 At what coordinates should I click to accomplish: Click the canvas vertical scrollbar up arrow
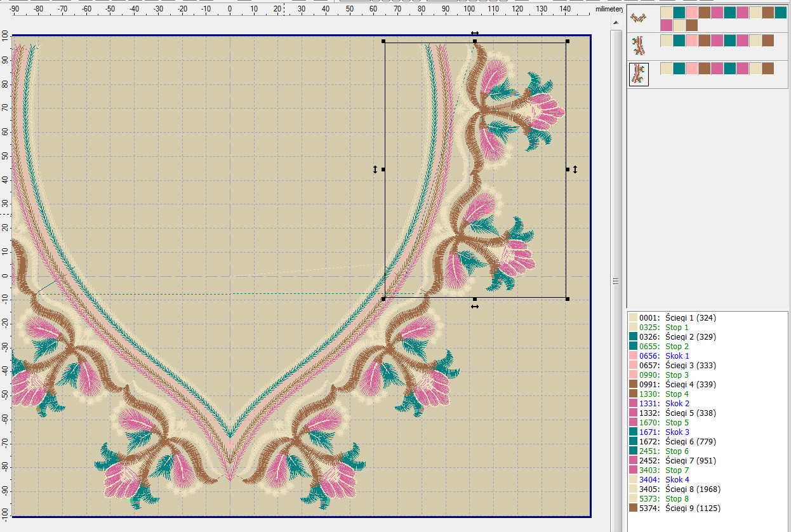(x=615, y=23)
